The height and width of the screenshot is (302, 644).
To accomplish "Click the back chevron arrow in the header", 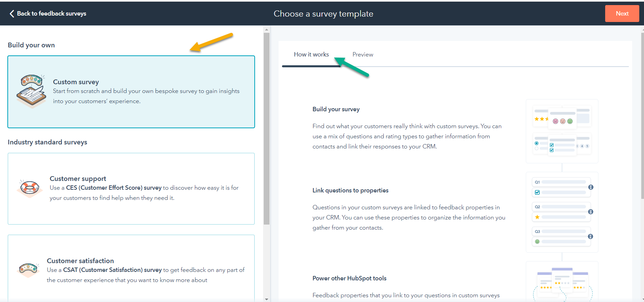I will coord(11,13).
